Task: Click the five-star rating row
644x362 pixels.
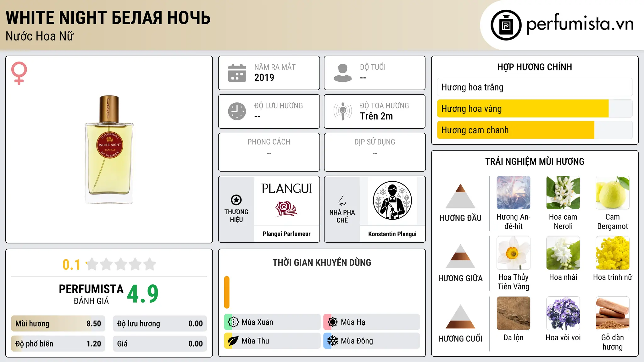Action: click(121, 264)
